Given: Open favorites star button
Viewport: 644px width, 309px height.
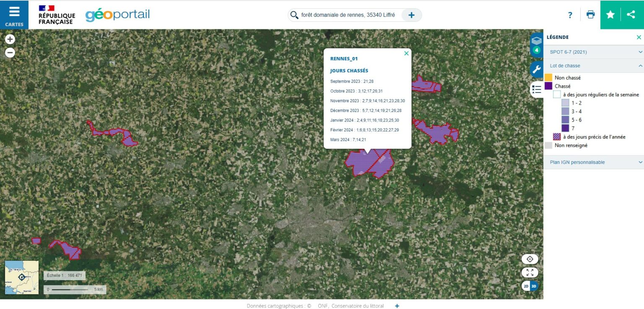Looking at the screenshot, I should coord(610,15).
